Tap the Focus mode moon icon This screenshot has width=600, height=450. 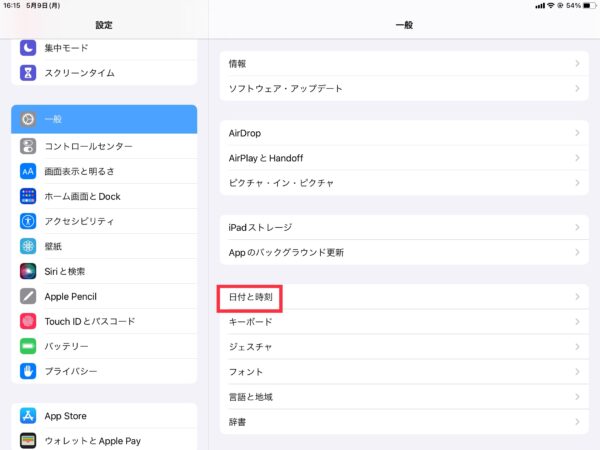[x=28, y=48]
